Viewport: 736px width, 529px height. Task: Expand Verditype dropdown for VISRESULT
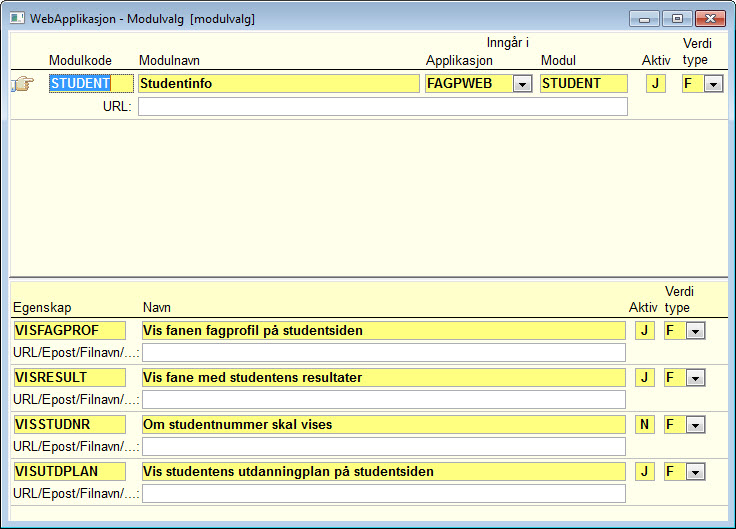click(695, 378)
